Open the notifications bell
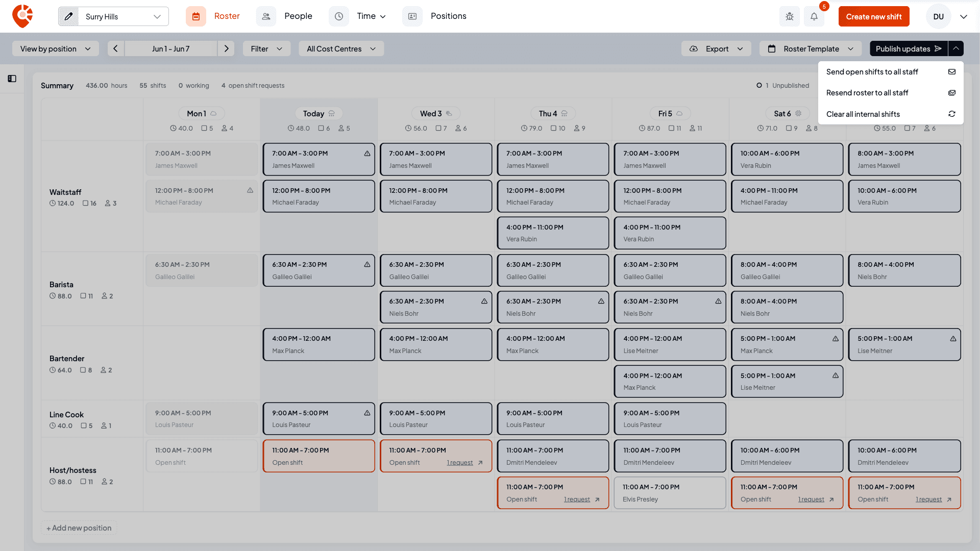This screenshot has height=551, width=980. tap(814, 16)
